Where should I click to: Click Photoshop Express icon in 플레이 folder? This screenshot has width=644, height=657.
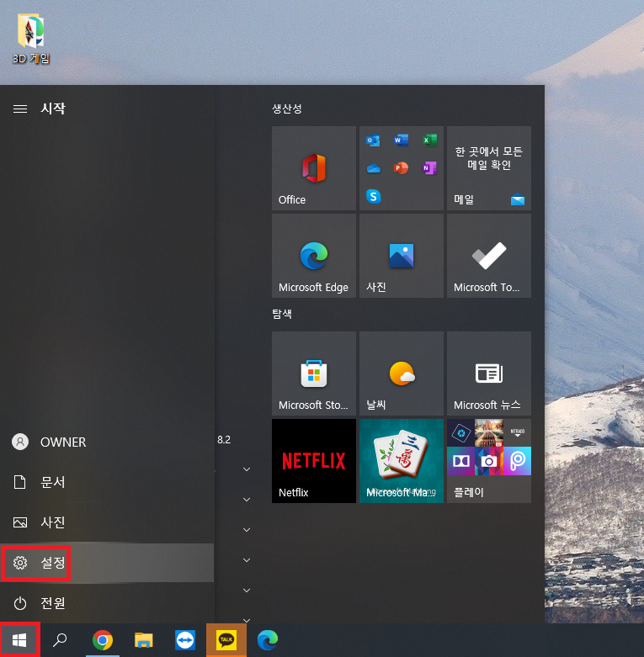[460, 433]
